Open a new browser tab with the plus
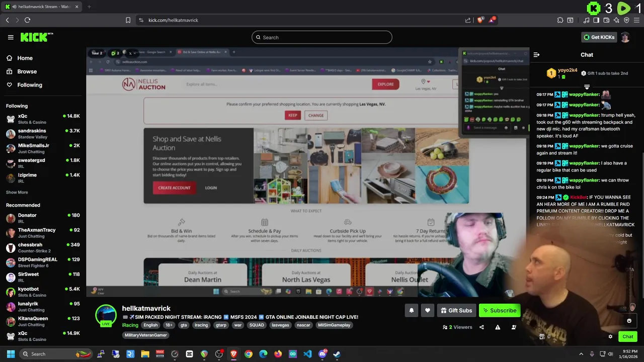Image resolution: width=644 pixels, height=362 pixels. point(89,7)
